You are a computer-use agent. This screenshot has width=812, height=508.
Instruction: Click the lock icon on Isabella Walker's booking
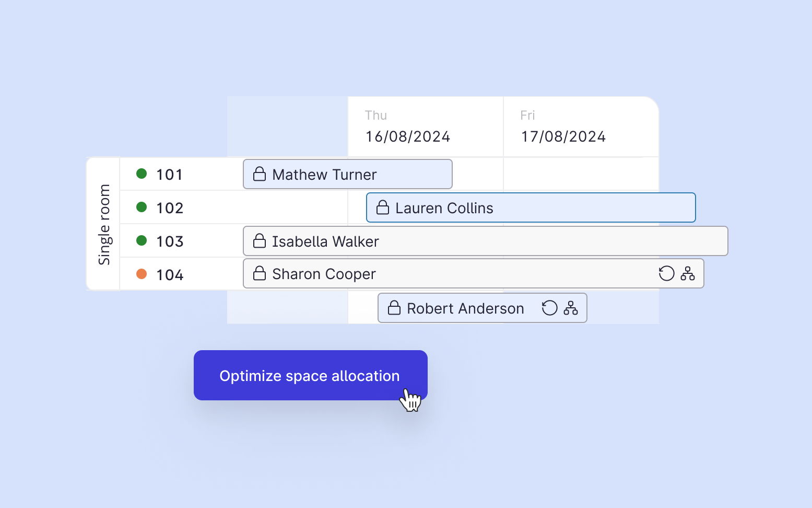[x=260, y=241]
